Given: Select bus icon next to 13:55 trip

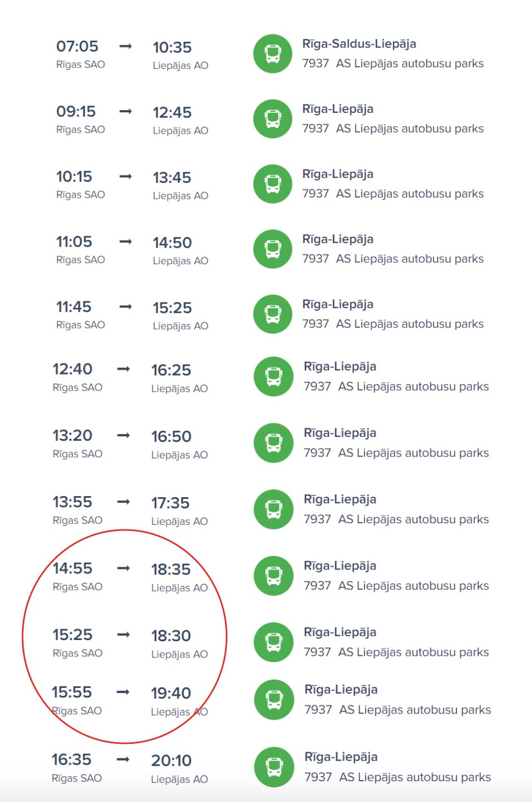Looking at the screenshot, I should point(274,509).
